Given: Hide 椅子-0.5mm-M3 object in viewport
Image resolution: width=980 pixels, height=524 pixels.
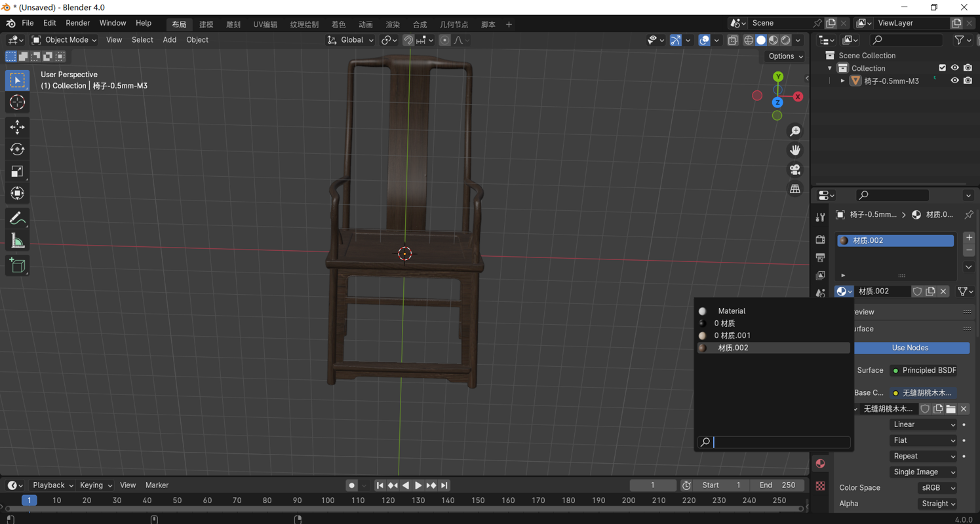Looking at the screenshot, I should [954, 81].
